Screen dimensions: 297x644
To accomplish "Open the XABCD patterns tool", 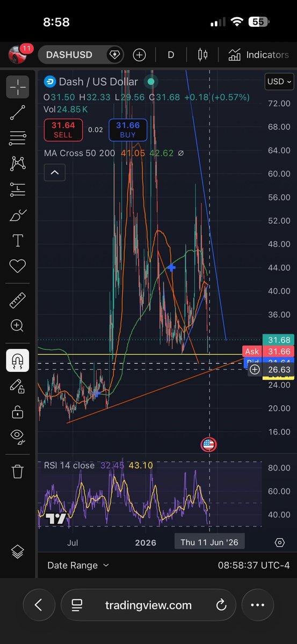I will pos(18,163).
